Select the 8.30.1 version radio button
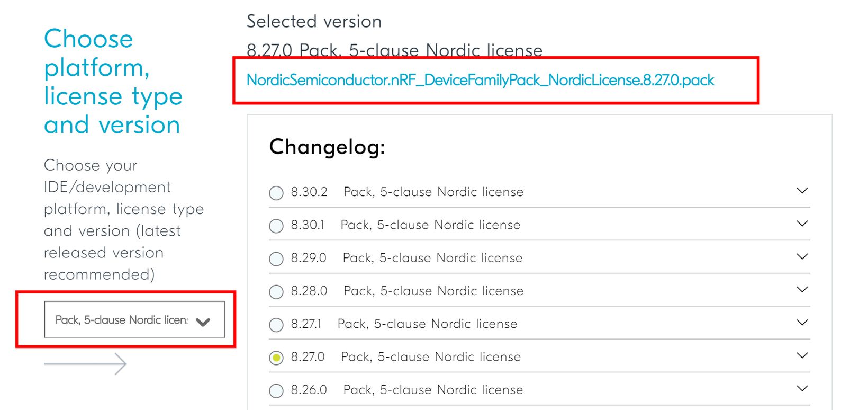868x410 pixels. pos(276,226)
